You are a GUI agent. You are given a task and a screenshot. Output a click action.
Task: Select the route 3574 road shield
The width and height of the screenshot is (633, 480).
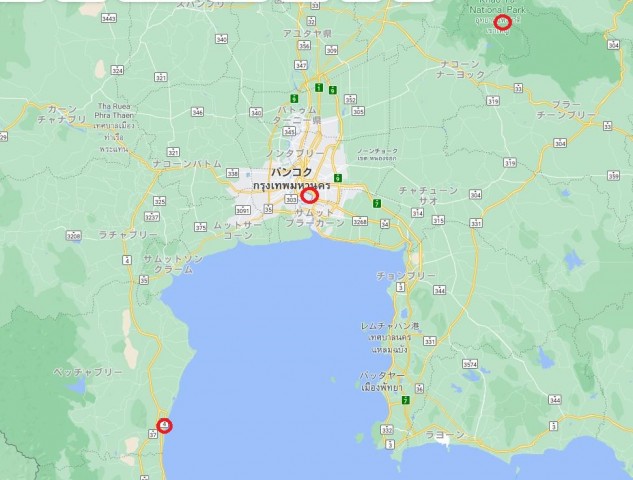[470, 364]
